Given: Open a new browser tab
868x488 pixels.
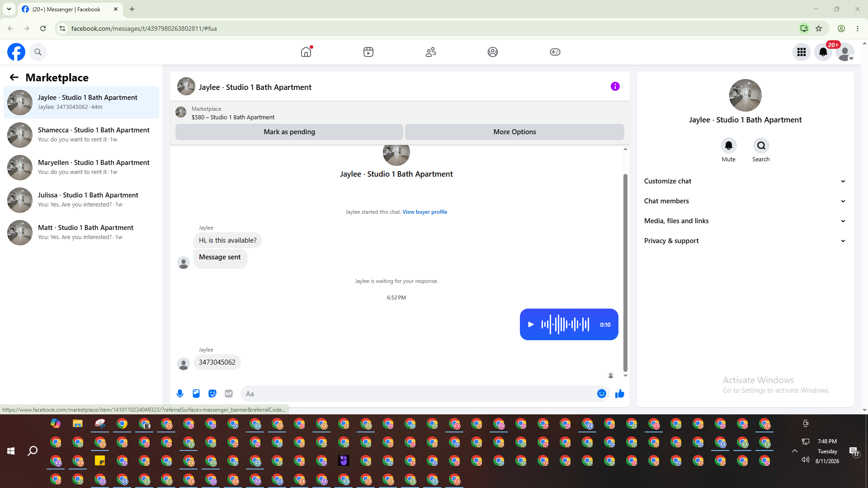Looking at the screenshot, I should click(132, 9).
